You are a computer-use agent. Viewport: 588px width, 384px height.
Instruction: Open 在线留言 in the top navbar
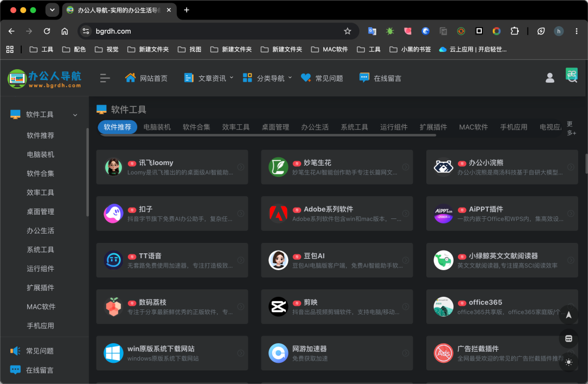[x=380, y=78]
